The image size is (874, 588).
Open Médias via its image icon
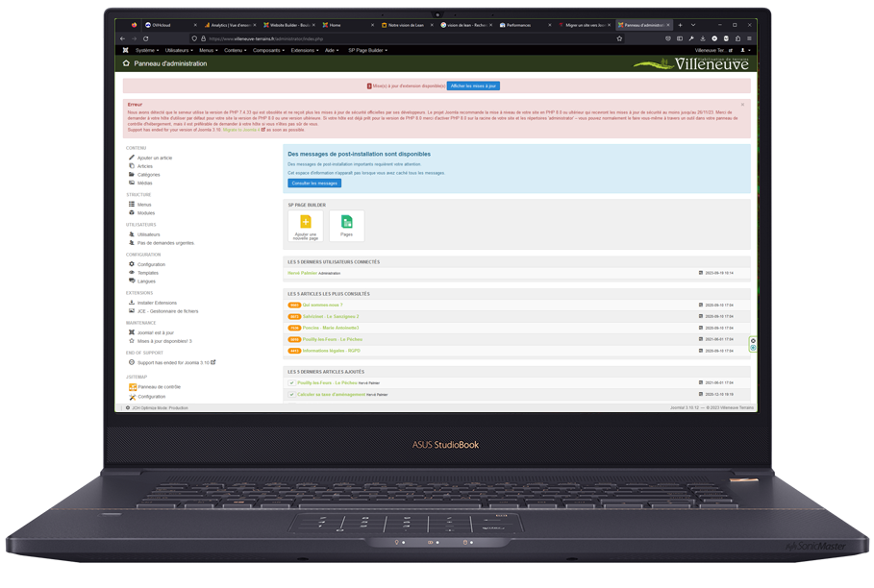tap(131, 184)
